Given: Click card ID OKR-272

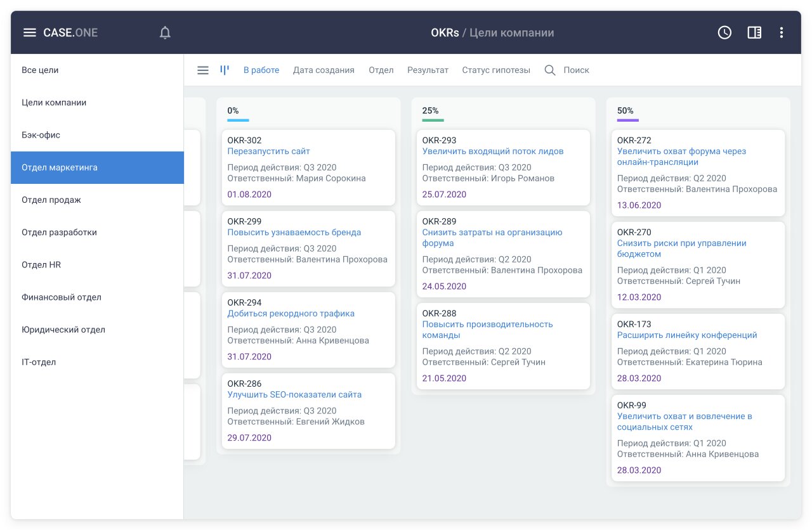Looking at the screenshot, I should (x=634, y=141).
